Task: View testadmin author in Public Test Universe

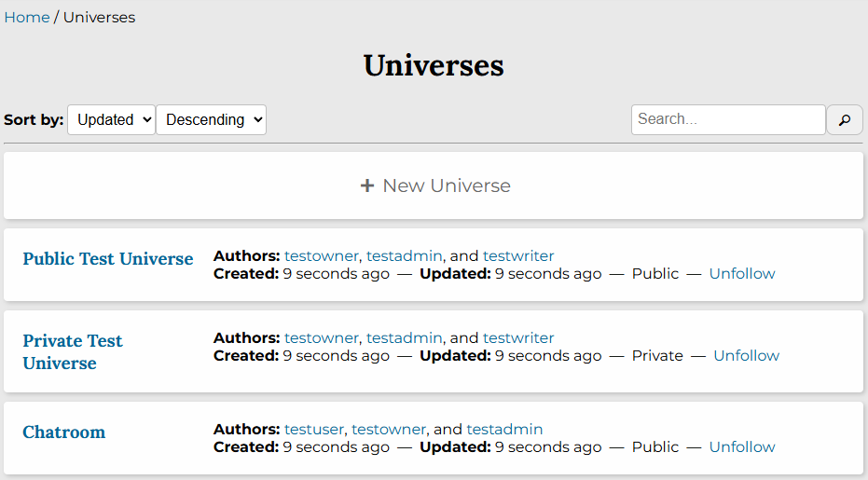Action: [x=405, y=256]
